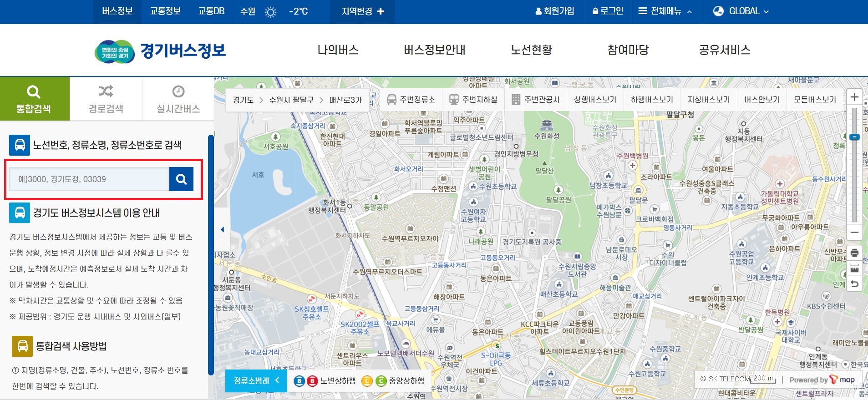Click the left panel vertical scrollbar
868x400 pixels.
(x=211, y=255)
